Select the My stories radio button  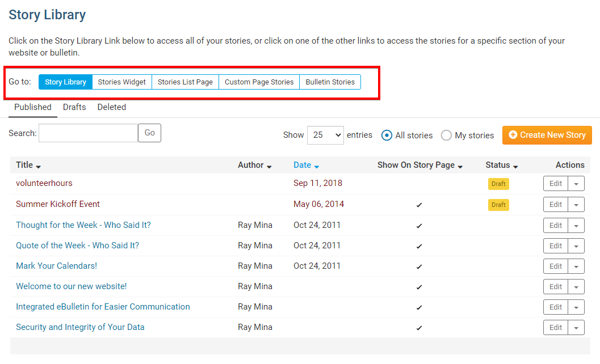447,136
